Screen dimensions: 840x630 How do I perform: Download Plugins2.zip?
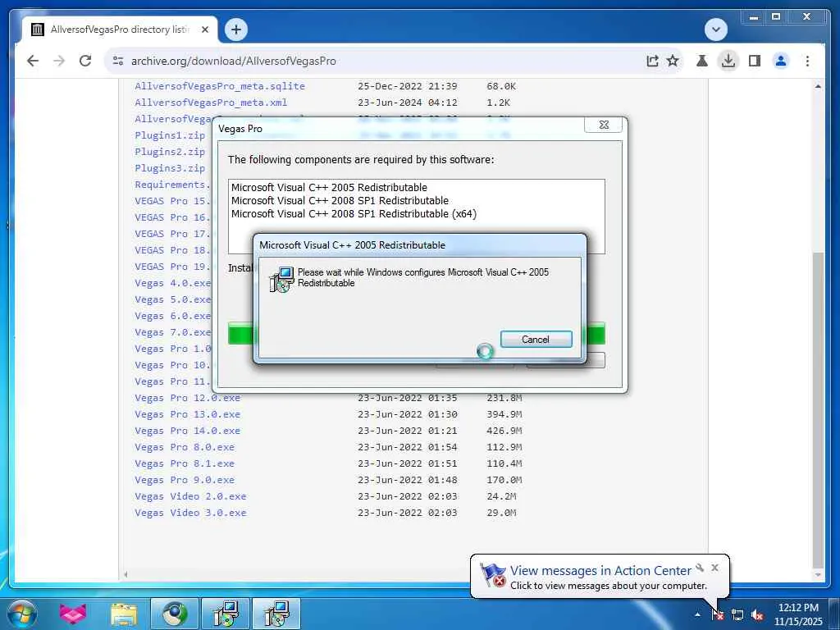click(x=170, y=152)
